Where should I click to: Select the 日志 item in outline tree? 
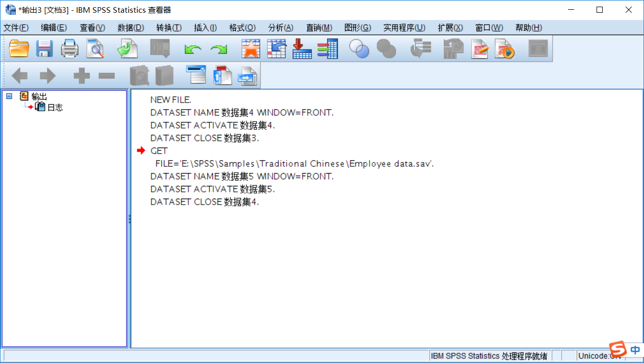55,107
